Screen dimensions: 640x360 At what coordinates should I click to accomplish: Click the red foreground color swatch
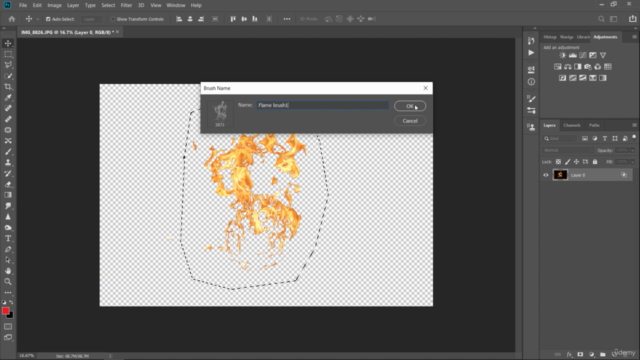pos(5,311)
